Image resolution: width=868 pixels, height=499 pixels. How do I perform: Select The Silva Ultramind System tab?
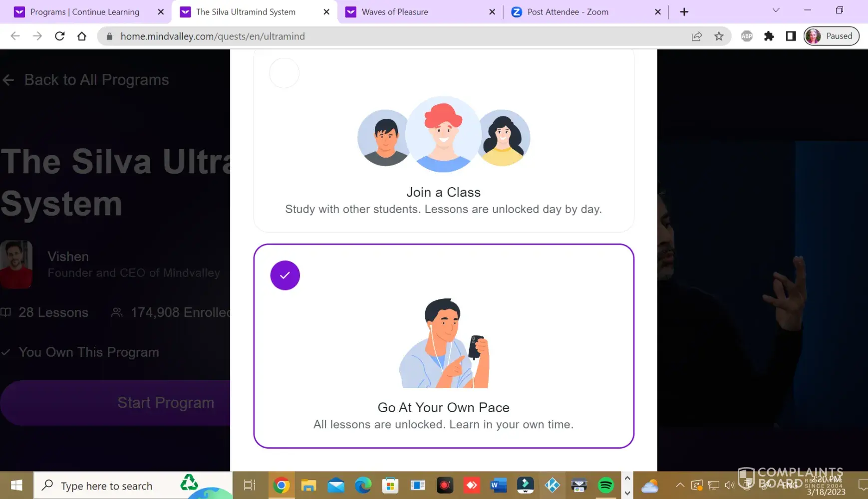point(246,12)
